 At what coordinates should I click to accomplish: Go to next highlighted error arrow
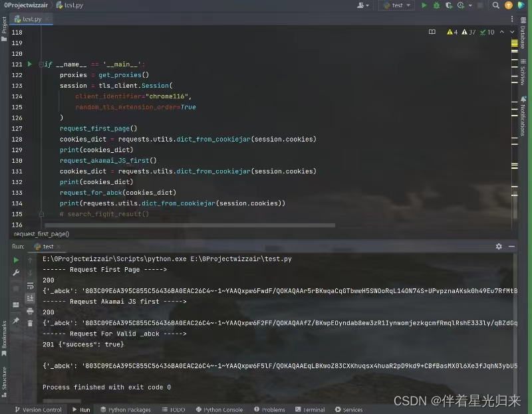pyautogui.click(x=512, y=32)
